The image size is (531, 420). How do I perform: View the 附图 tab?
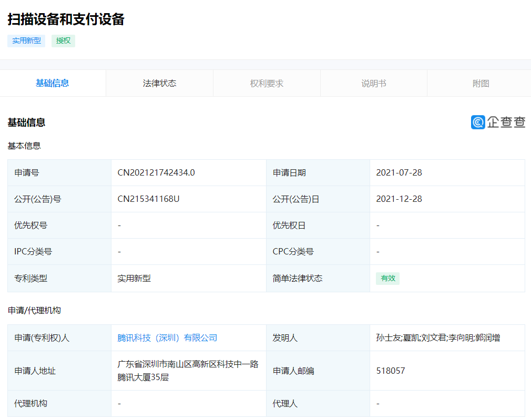pos(479,83)
